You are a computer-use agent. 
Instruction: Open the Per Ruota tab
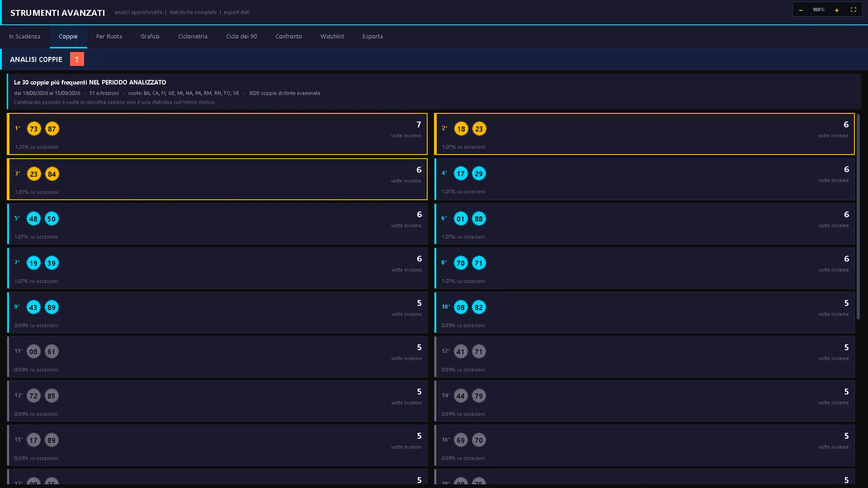pyautogui.click(x=109, y=36)
